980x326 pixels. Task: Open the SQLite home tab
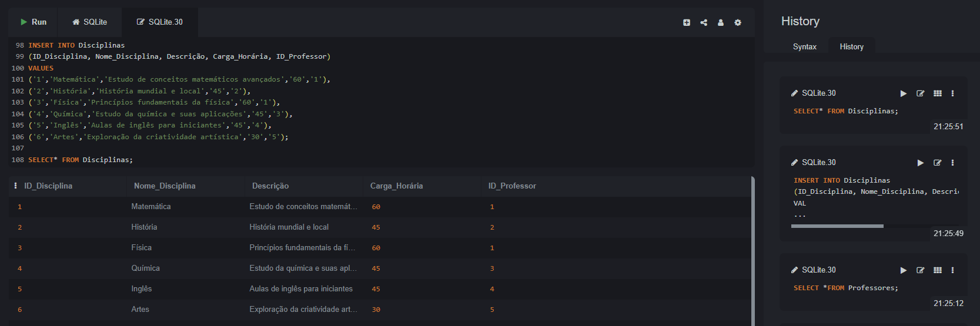pyautogui.click(x=89, y=22)
